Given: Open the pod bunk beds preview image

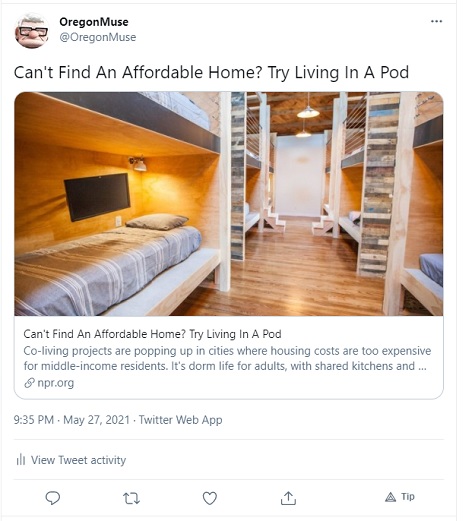Looking at the screenshot, I should [x=229, y=204].
